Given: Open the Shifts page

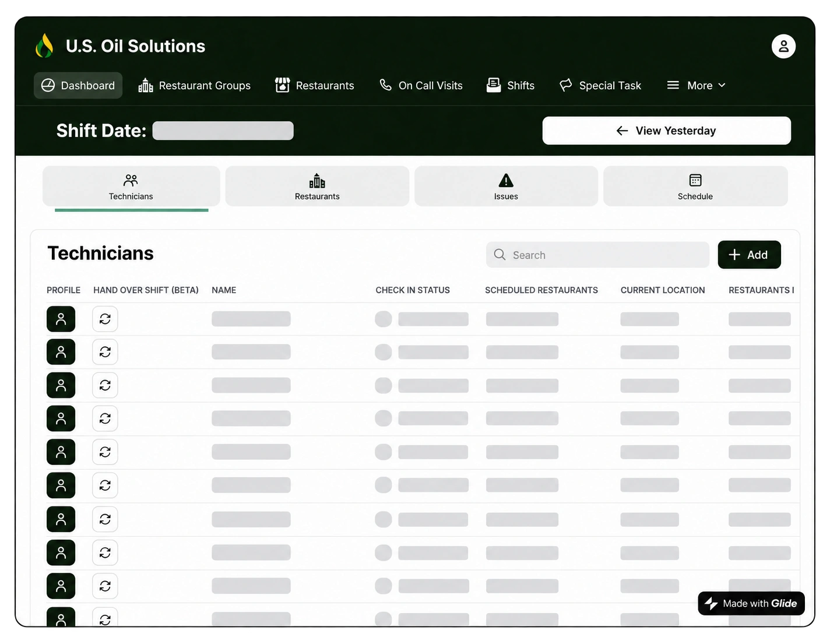Looking at the screenshot, I should [x=511, y=85].
